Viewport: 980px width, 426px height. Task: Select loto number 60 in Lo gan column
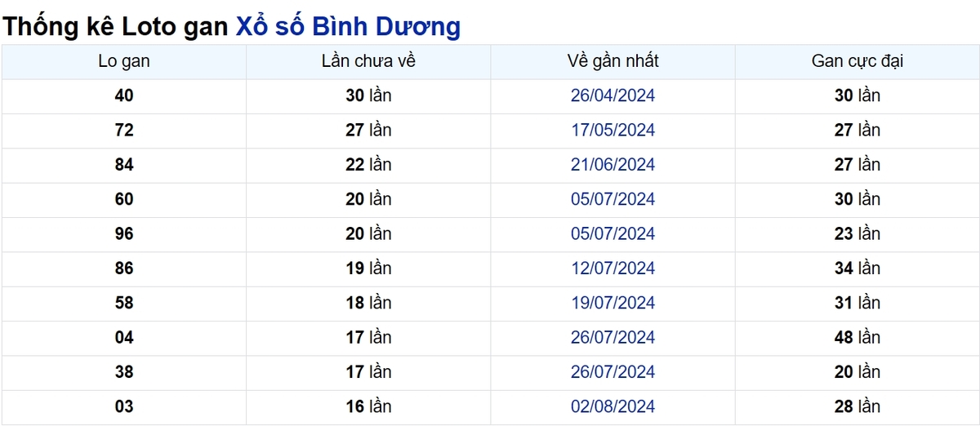click(x=124, y=199)
